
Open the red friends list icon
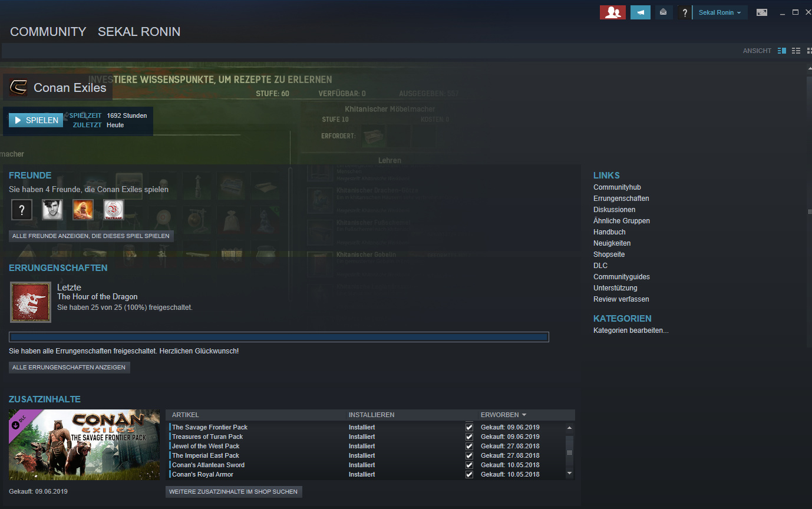(x=613, y=12)
